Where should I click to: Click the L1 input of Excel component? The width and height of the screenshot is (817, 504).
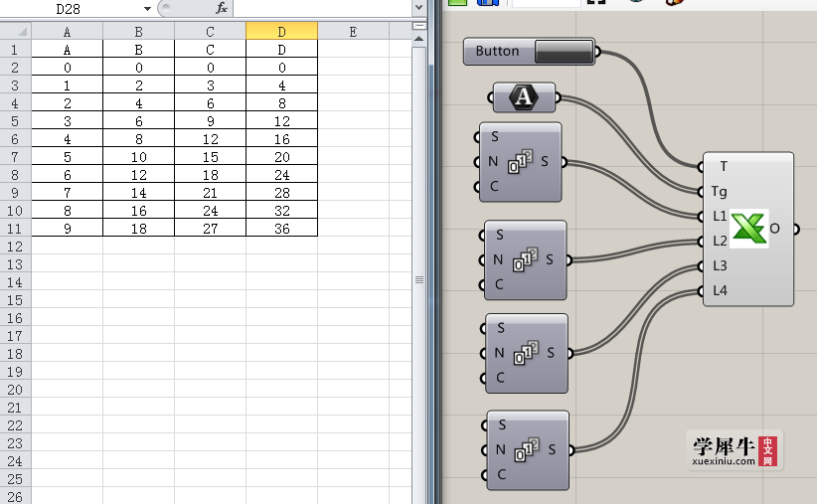click(x=720, y=216)
